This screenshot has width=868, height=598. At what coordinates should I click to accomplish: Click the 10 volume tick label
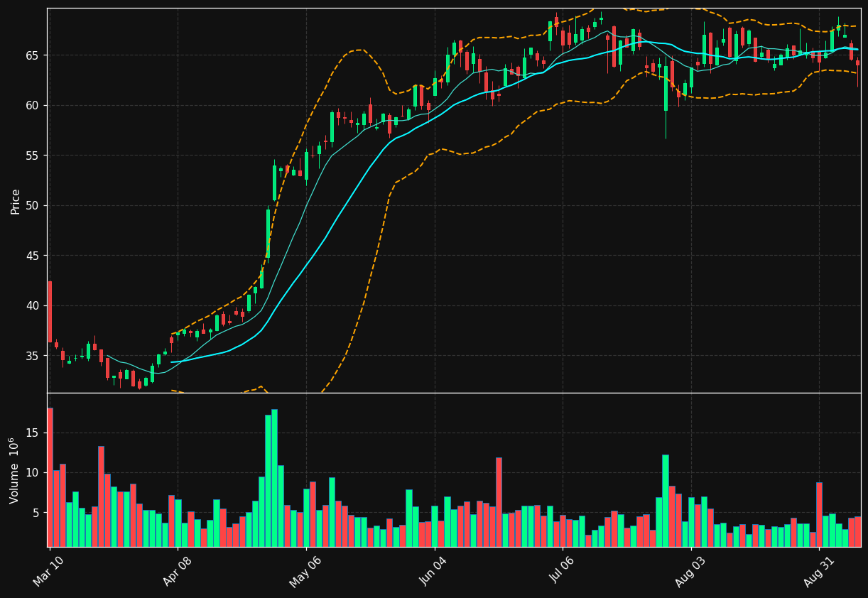(33, 472)
